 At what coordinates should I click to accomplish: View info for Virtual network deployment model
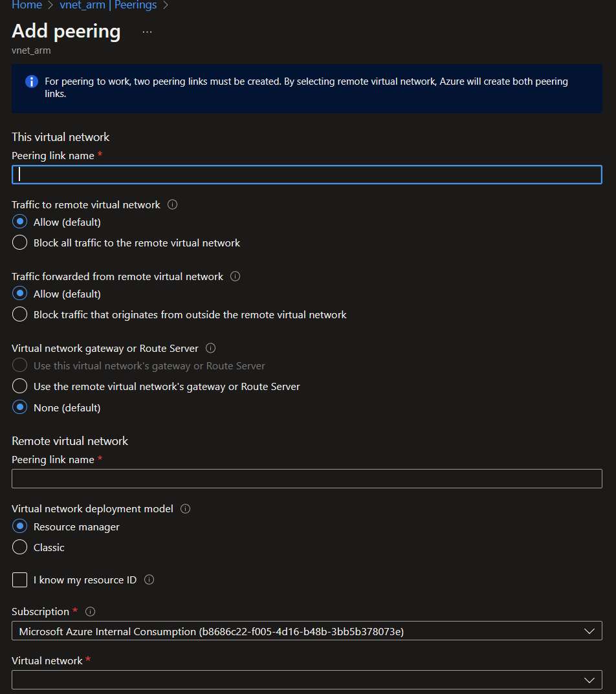(x=185, y=508)
